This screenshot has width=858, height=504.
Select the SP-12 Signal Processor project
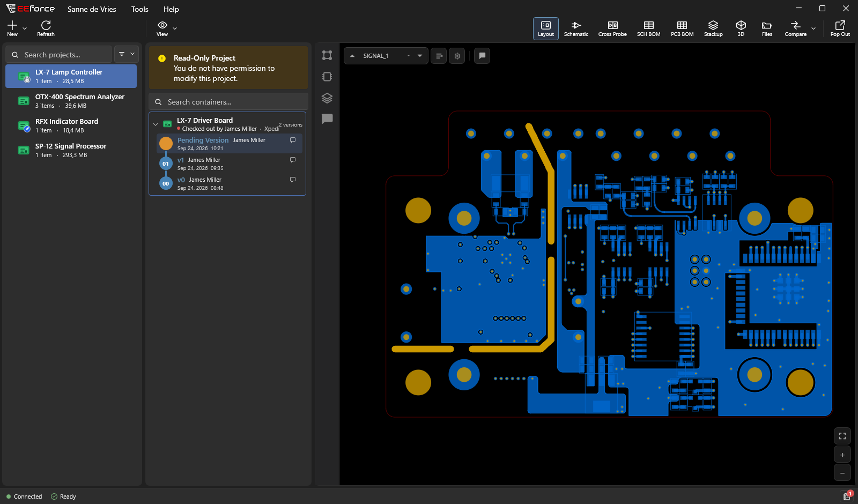pos(71,150)
